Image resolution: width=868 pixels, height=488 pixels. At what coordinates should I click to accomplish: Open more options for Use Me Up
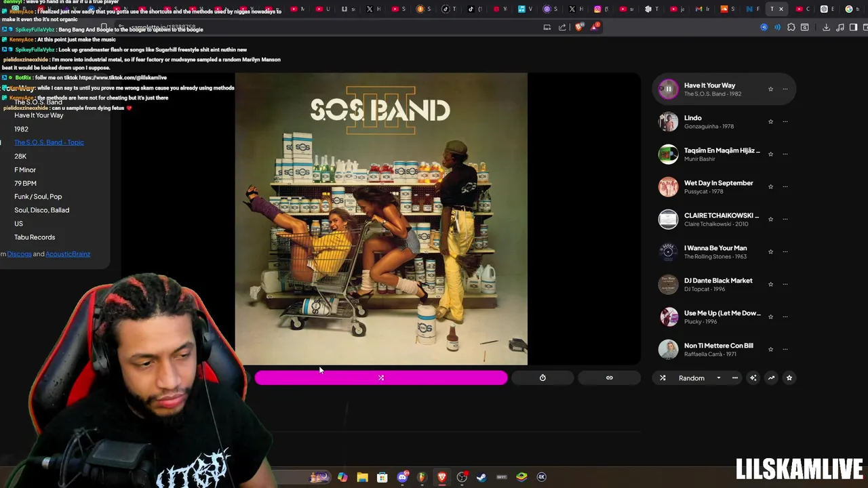tap(785, 317)
